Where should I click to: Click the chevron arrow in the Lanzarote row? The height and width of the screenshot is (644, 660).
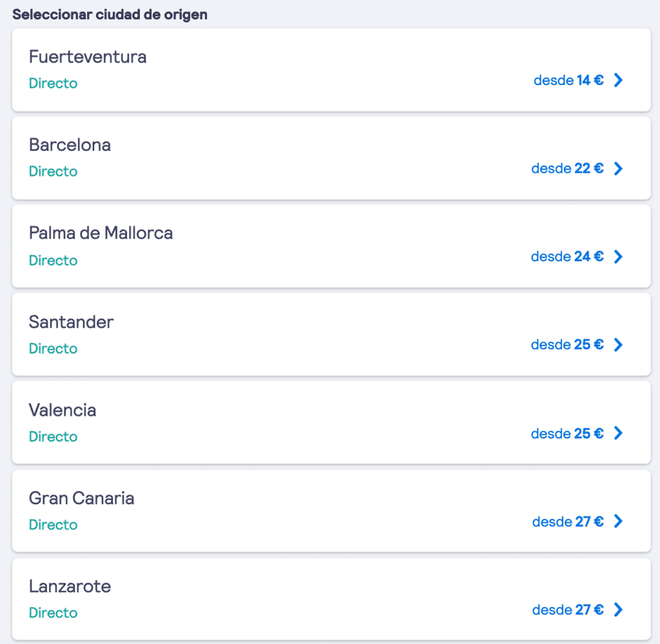point(618,609)
